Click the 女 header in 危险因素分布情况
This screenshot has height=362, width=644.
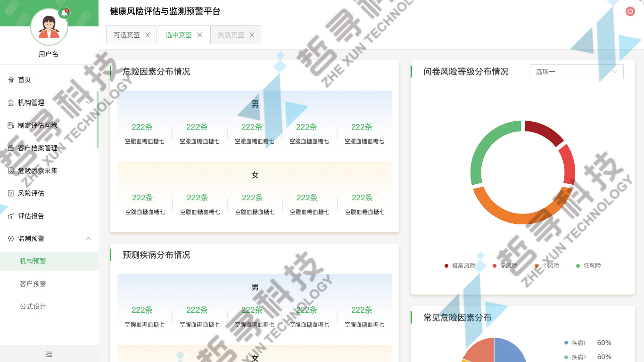click(x=255, y=175)
